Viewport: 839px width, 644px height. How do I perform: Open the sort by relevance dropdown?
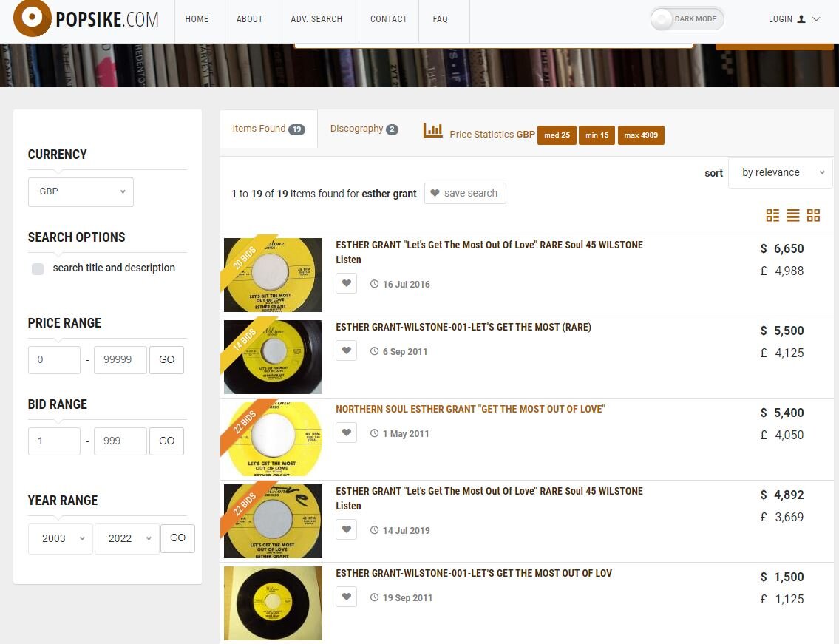click(x=780, y=172)
